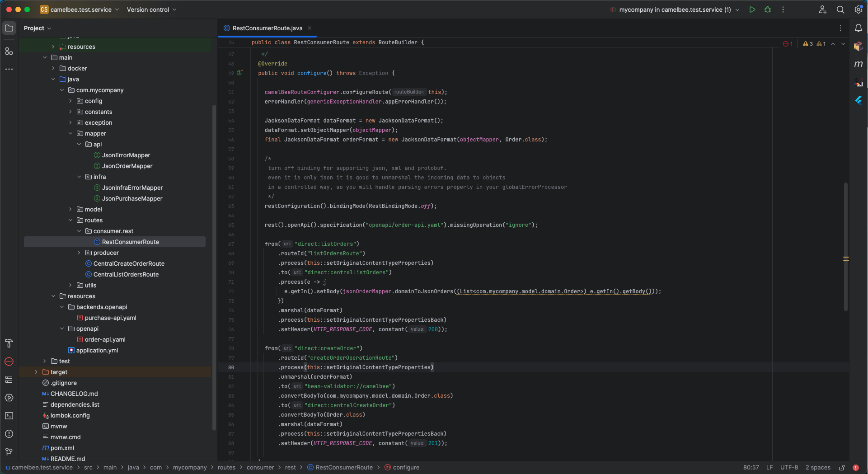The image size is (868, 474).
Task: Open the run configuration dropdown
Action: click(675, 9)
